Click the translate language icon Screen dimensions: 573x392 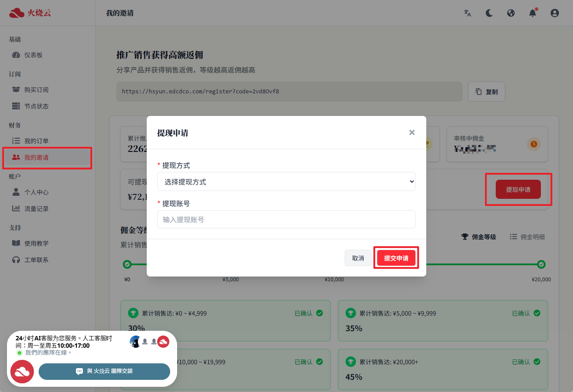point(468,13)
